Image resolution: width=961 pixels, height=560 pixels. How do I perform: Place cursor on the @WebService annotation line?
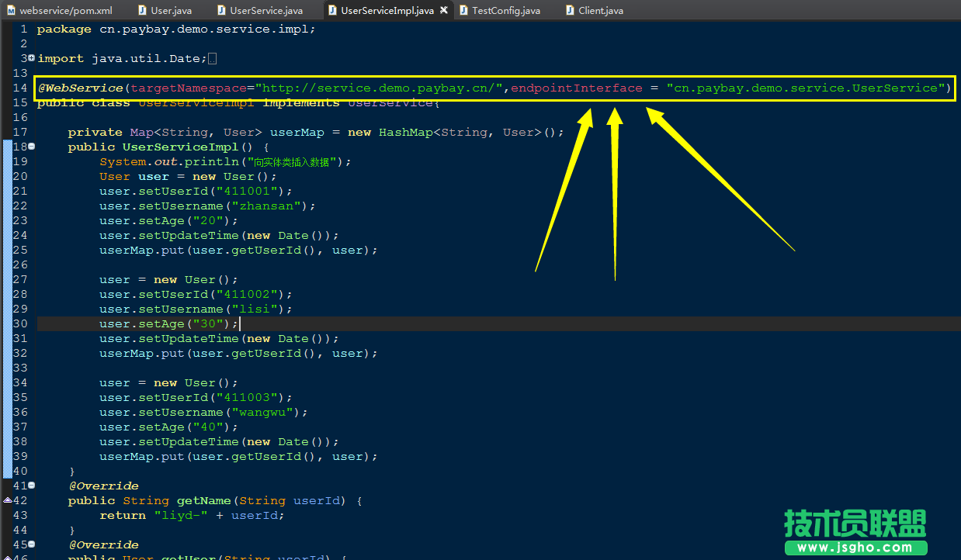point(311,88)
